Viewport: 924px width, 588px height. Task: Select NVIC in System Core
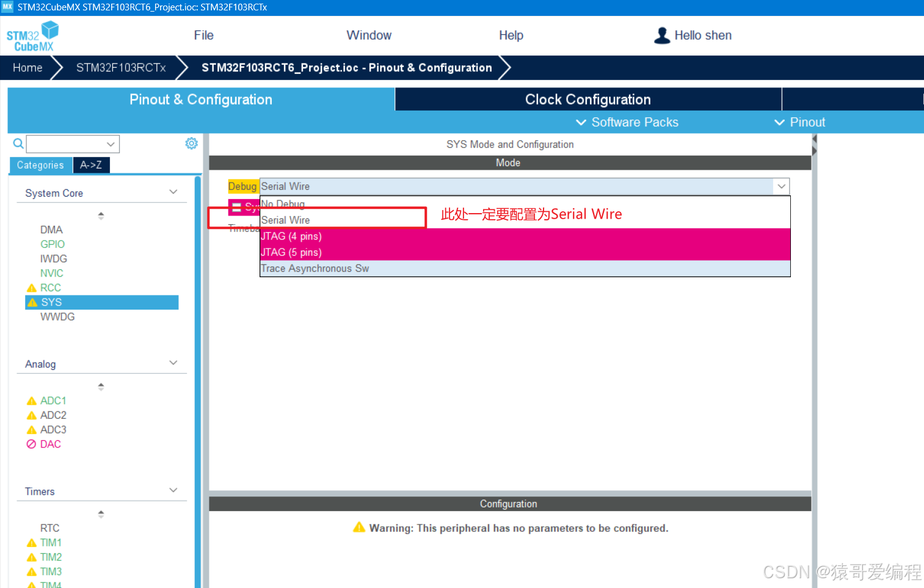click(x=52, y=274)
